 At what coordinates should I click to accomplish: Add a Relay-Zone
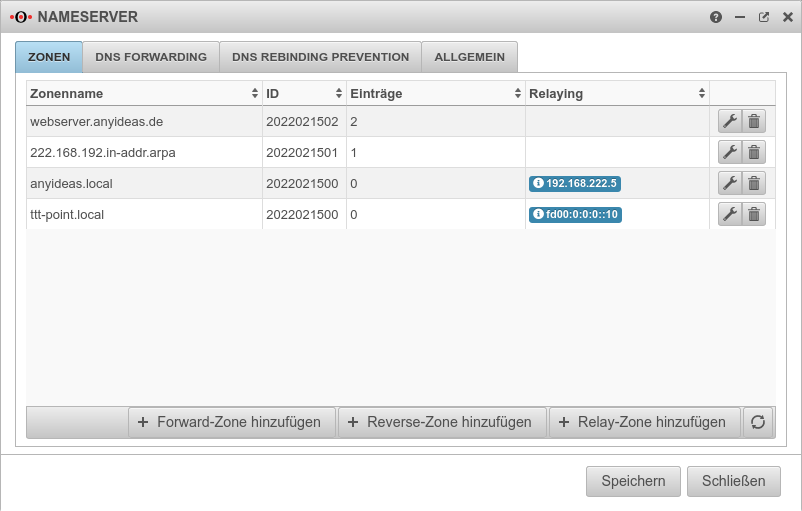[x=644, y=422]
